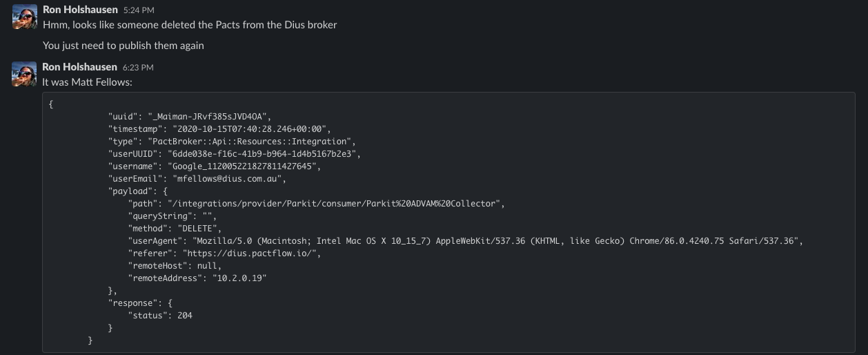
Task: Click the username Google_ line
Action: [214, 166]
